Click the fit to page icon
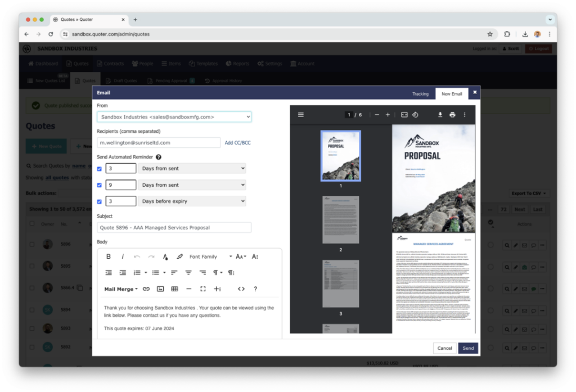Image resolution: width=576 pixels, height=392 pixels. 404,115
